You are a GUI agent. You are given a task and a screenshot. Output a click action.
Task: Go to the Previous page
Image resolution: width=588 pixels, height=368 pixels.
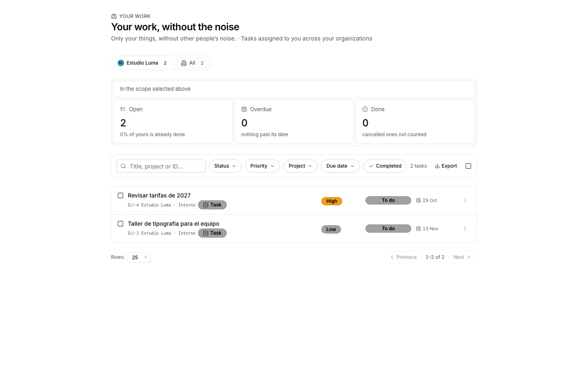tap(403, 257)
